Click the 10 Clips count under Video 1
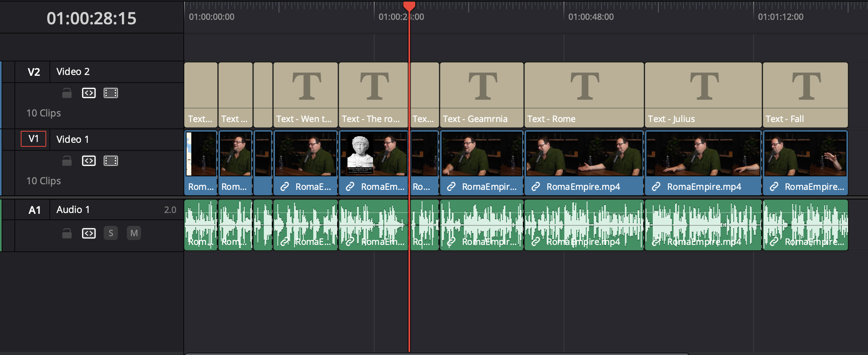Image resolution: width=868 pixels, height=355 pixels. (x=44, y=181)
